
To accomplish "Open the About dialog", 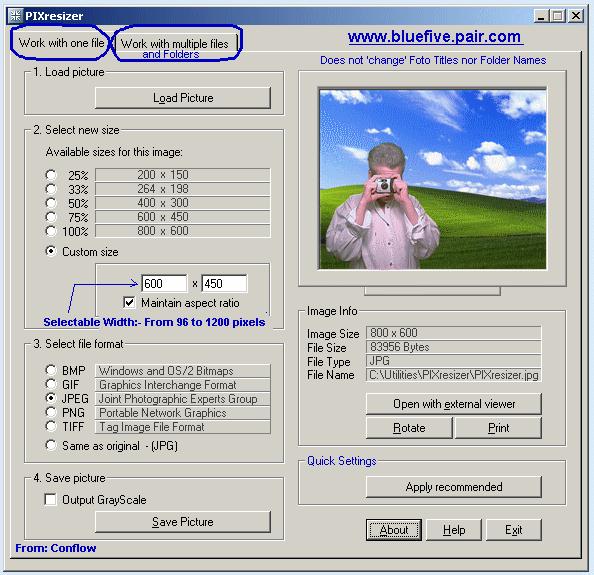I will point(394,530).
